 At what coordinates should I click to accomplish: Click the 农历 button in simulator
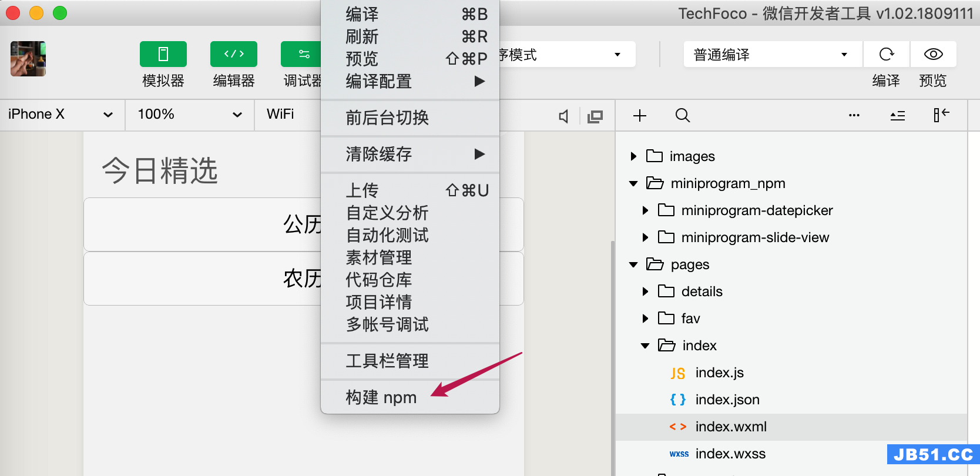pyautogui.click(x=303, y=279)
